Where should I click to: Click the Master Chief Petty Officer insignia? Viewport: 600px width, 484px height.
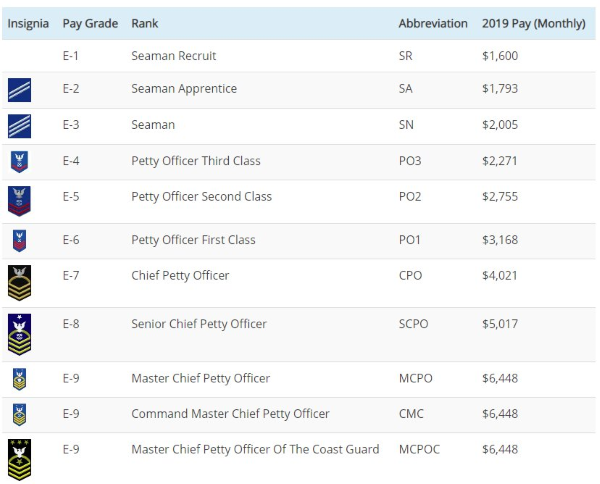click(19, 379)
